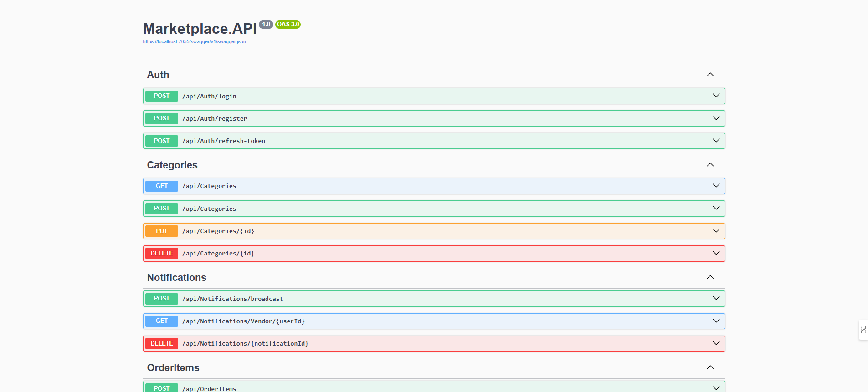Expand the GET /api/Categories arrow

(x=716, y=186)
